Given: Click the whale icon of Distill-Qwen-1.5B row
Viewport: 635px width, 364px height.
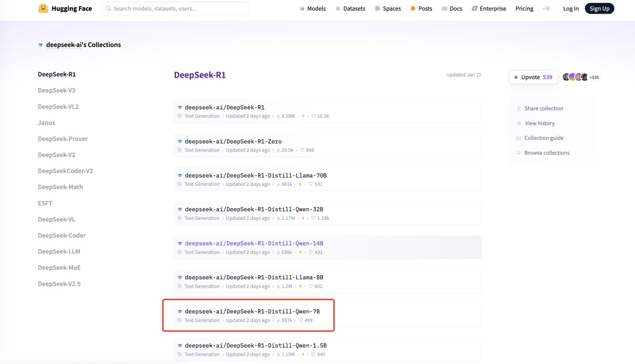Looking at the screenshot, I should click(180, 345).
